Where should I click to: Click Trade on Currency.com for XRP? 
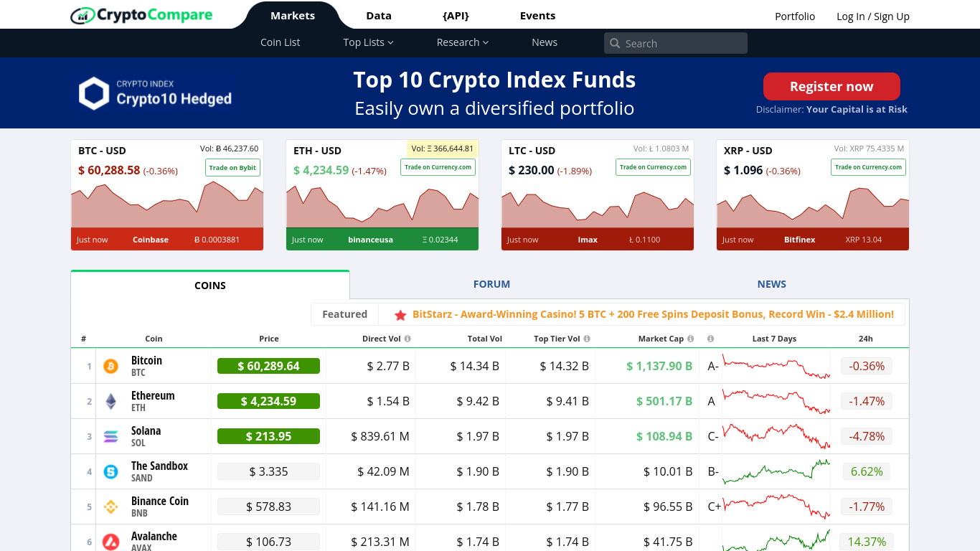click(x=868, y=167)
